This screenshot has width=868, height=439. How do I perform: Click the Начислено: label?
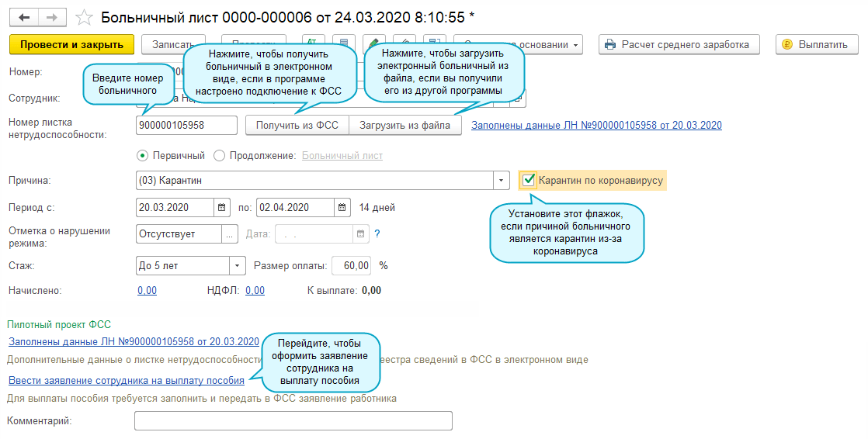pyautogui.click(x=35, y=291)
